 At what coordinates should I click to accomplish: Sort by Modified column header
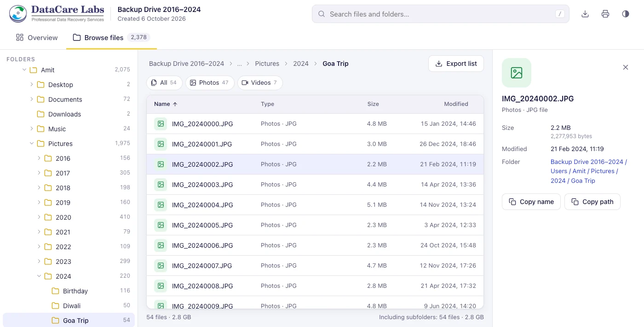pyautogui.click(x=456, y=104)
